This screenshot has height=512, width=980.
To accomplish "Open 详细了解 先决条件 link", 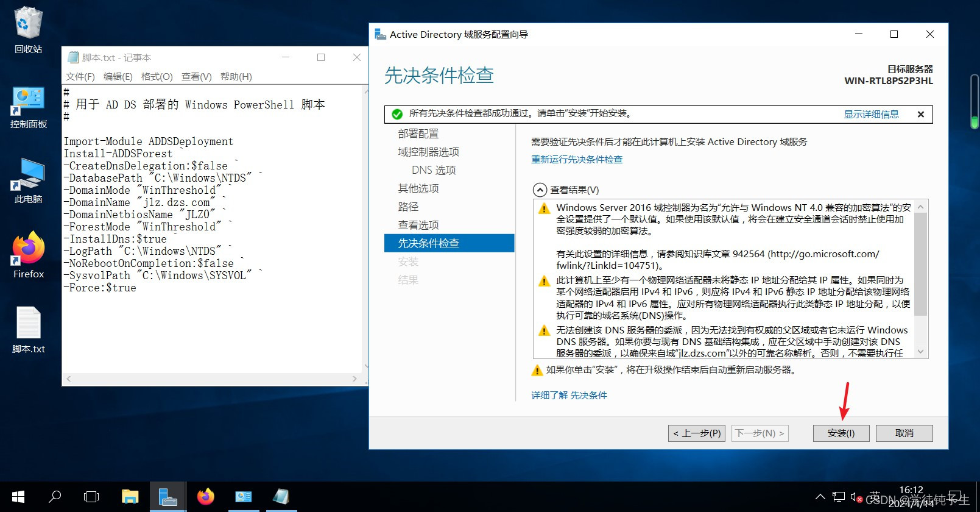I will tap(569, 395).
